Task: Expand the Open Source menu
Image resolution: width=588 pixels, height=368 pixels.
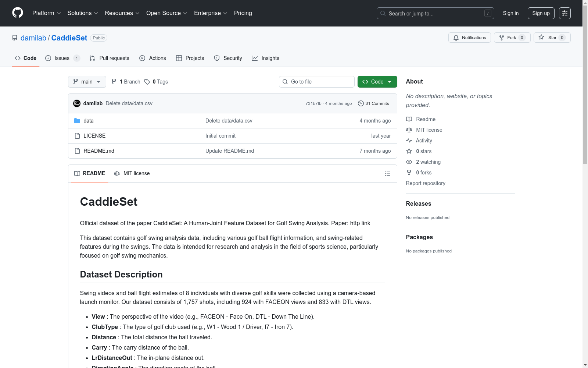Action: (167, 13)
